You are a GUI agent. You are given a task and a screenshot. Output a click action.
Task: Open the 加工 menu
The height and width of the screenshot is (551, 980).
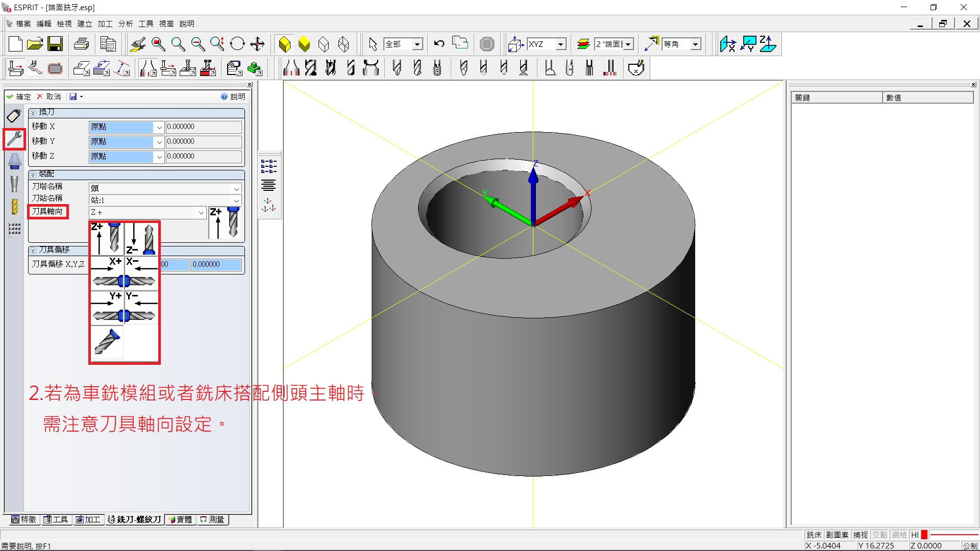(x=105, y=24)
